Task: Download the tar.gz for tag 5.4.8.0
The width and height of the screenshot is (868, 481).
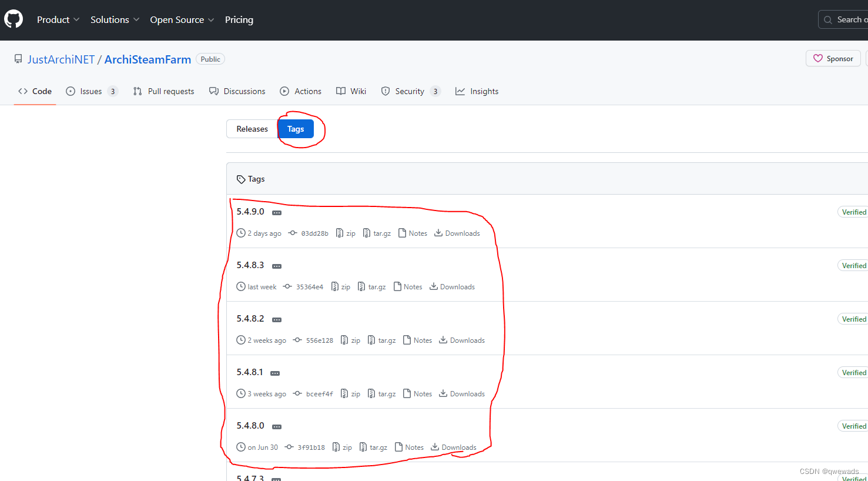Action: 373,447
